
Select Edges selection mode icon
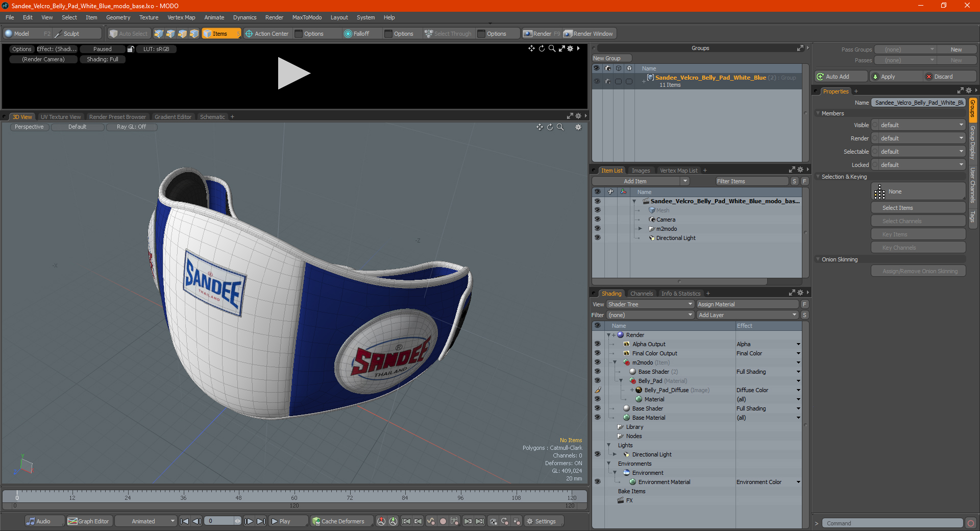click(x=170, y=34)
